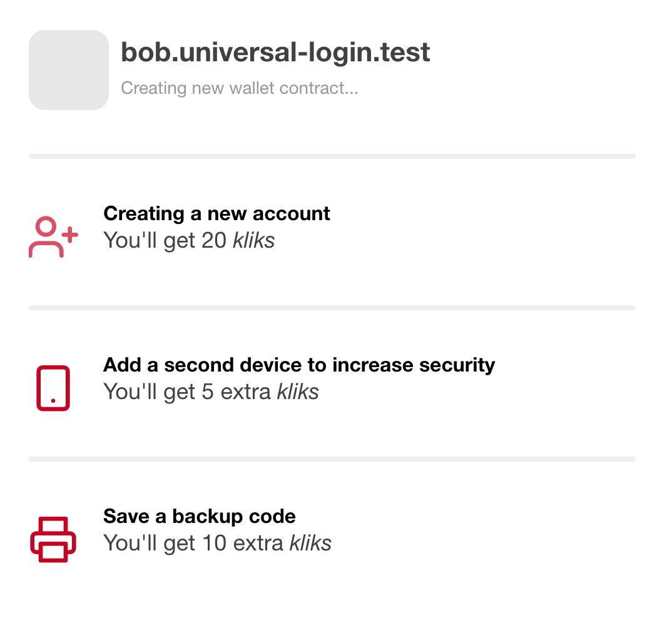Viewport: 672px width, 618px height.
Task: Click the 'You'll get 10 extra kliks' text
Action: 217,543
